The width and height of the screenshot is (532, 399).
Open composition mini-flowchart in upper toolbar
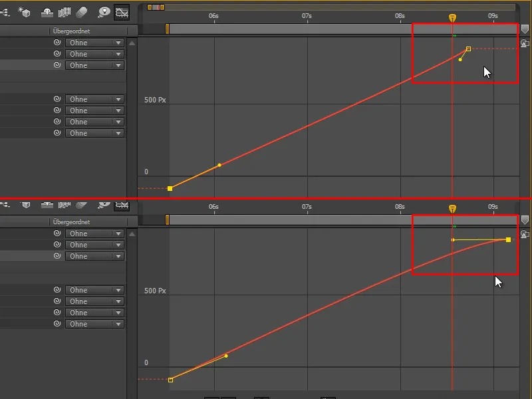click(5, 13)
